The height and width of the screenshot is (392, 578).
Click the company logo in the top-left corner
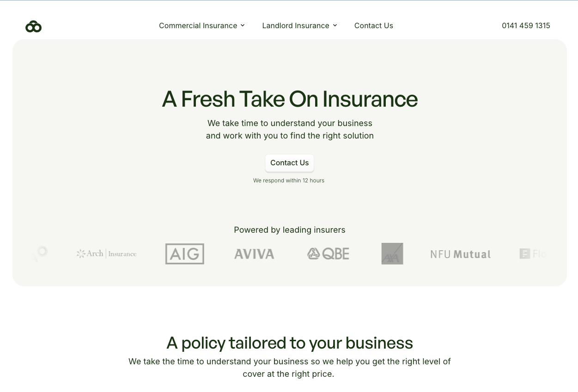(33, 26)
